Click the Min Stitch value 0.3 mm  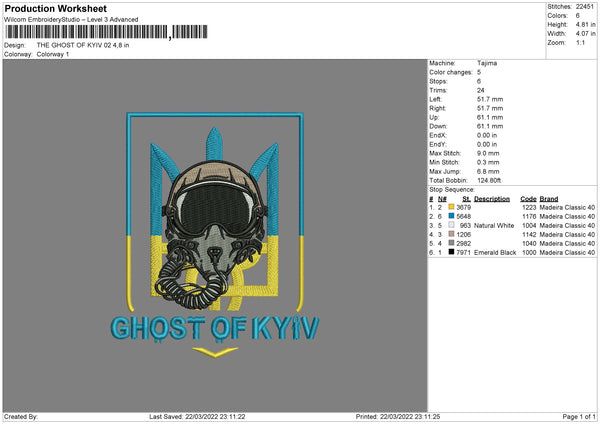488,162
